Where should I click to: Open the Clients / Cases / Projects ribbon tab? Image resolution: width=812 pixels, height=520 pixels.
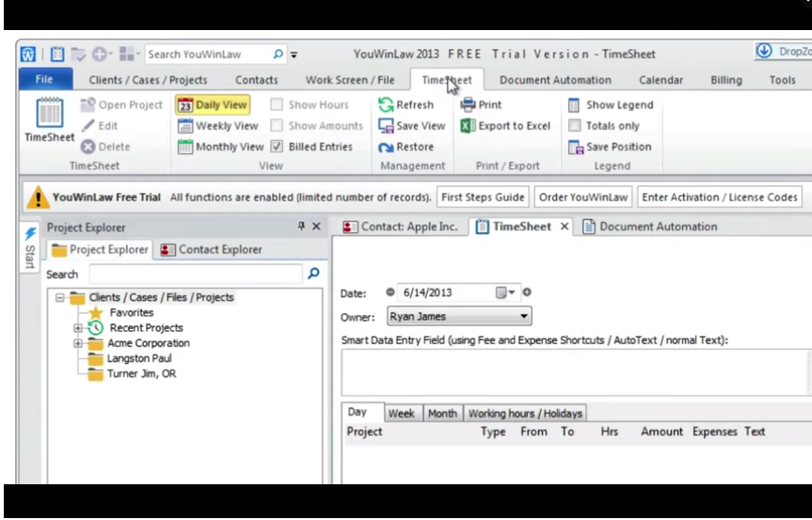[x=148, y=80]
